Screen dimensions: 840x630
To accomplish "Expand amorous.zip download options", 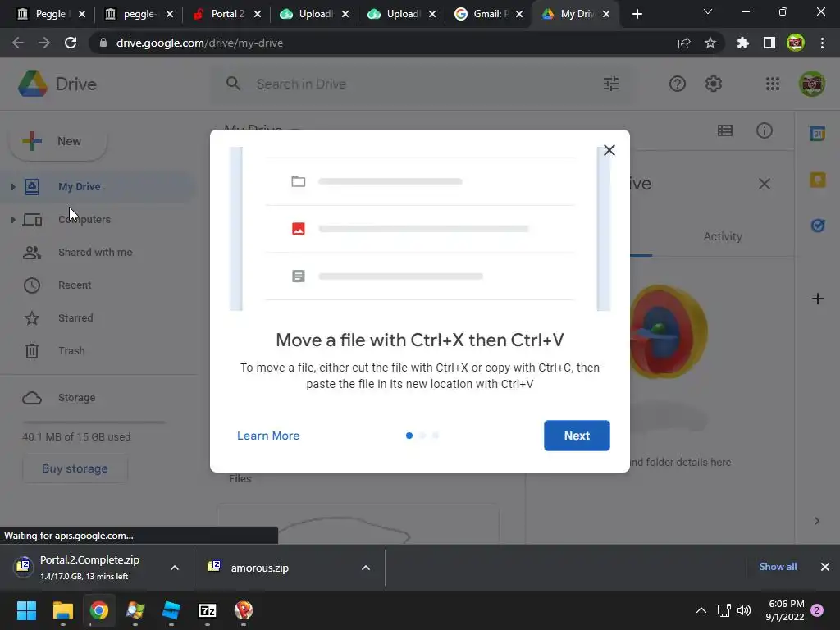I will [x=365, y=568].
